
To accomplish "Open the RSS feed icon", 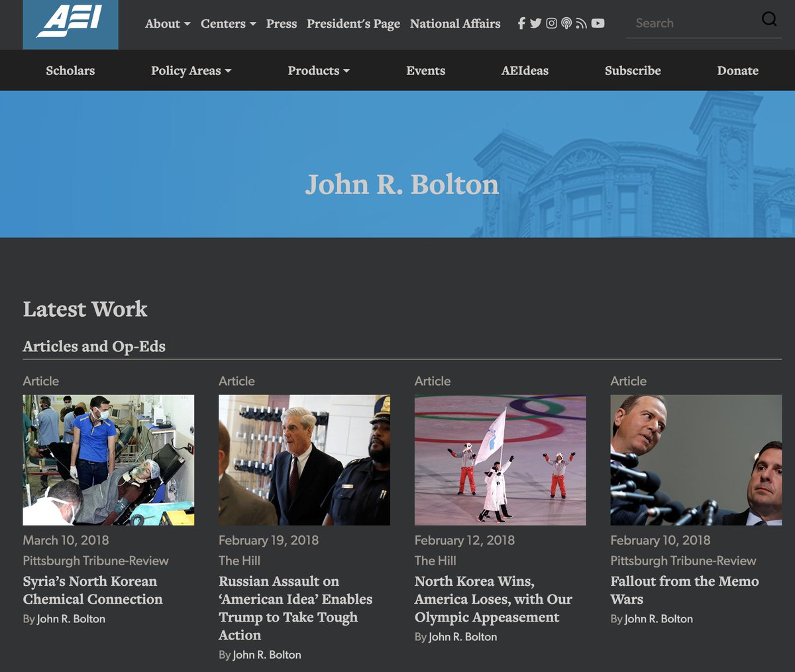I will (581, 23).
